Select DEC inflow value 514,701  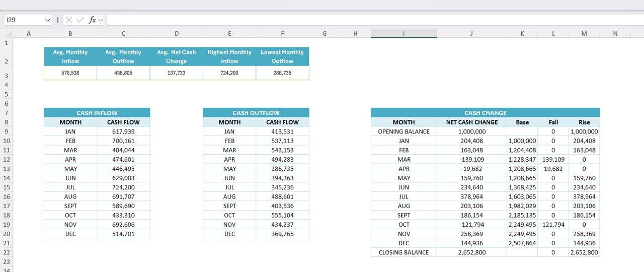(x=123, y=234)
